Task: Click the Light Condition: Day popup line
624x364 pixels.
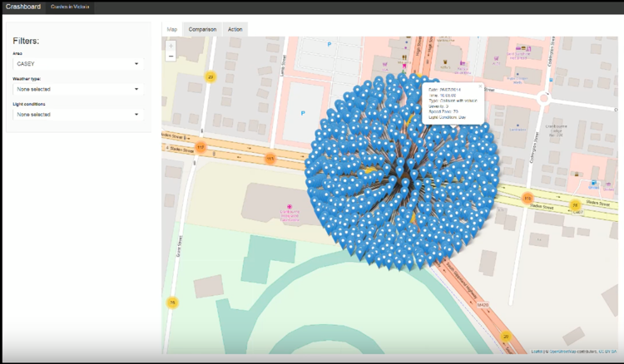Action: [x=447, y=117]
